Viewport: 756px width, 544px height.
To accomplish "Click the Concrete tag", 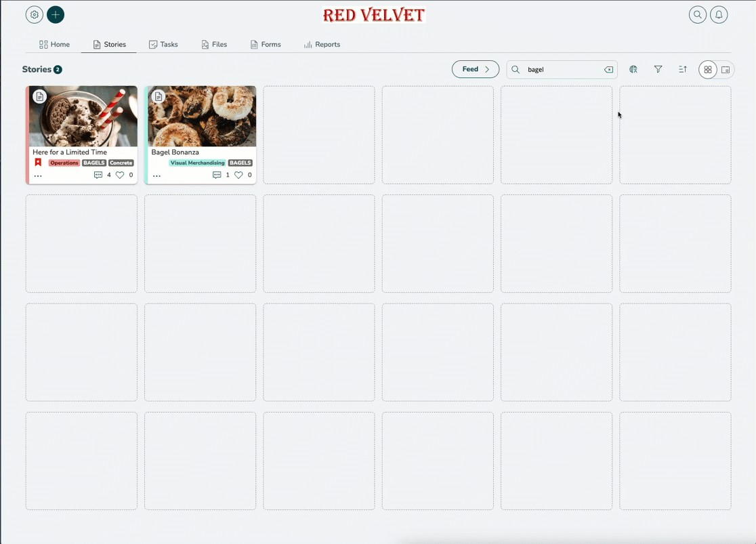I will tap(121, 163).
